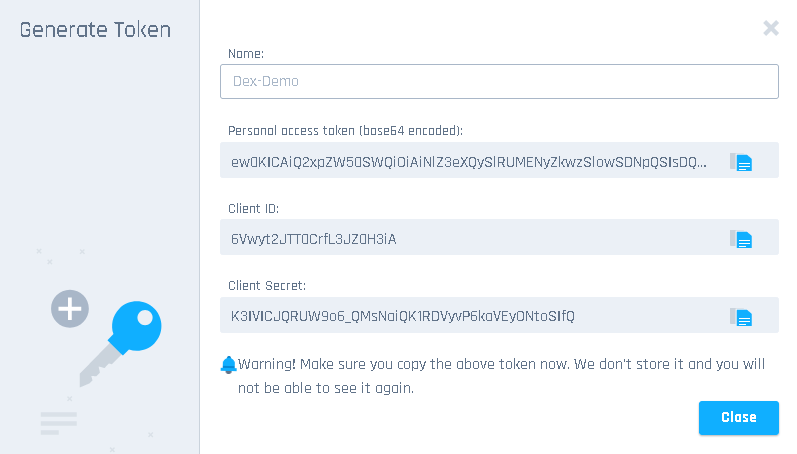Click the Generate Token heading
797x454 pixels.
tap(96, 30)
